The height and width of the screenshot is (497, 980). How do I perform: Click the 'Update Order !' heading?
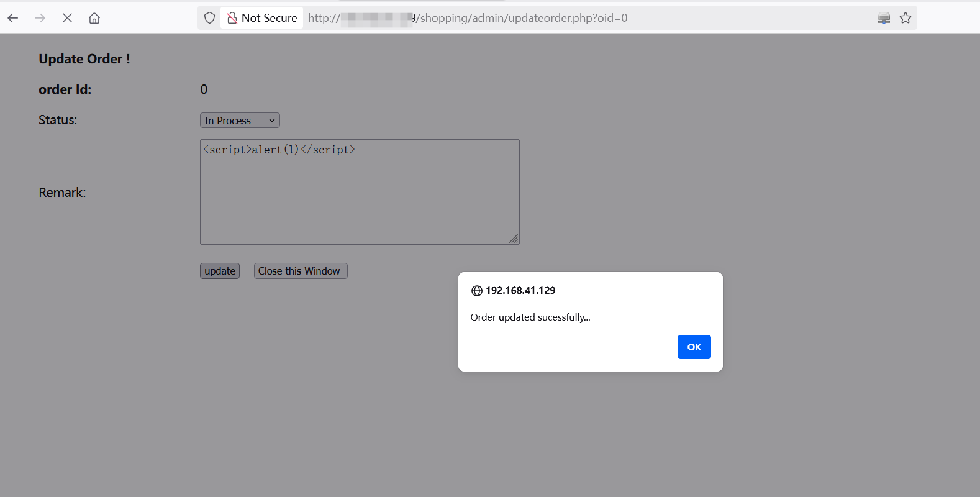click(84, 59)
